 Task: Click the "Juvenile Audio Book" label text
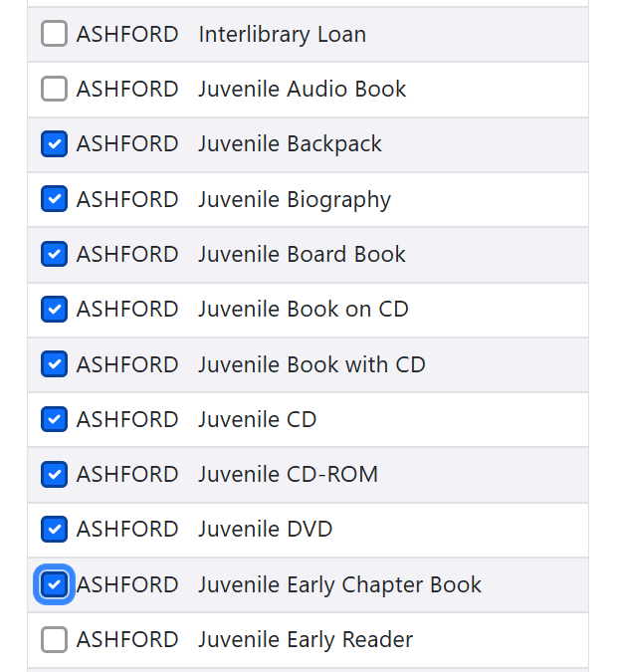[302, 90]
